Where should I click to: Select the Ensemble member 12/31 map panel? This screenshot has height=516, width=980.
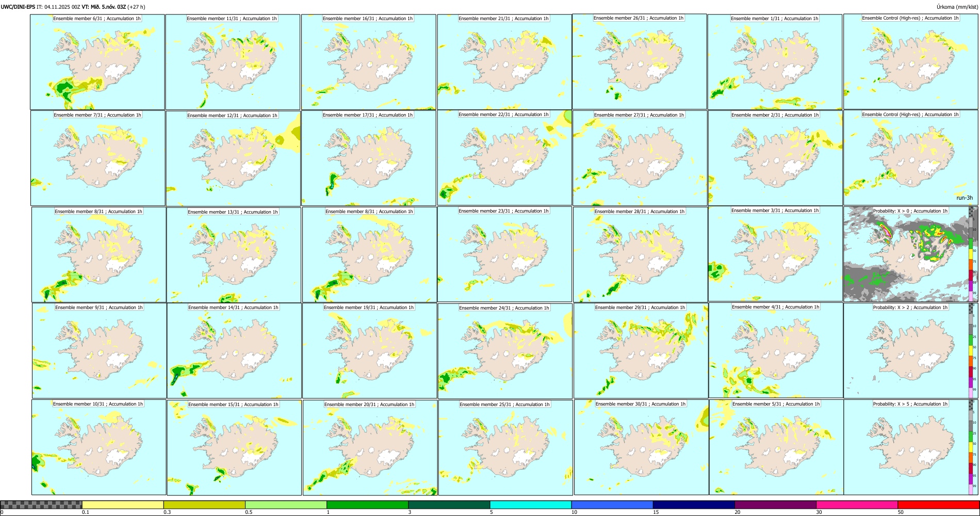[x=233, y=158]
